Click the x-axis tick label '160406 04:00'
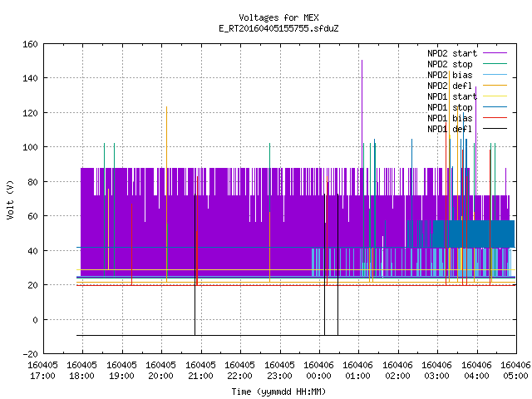532x399 pixels. tap(476, 370)
